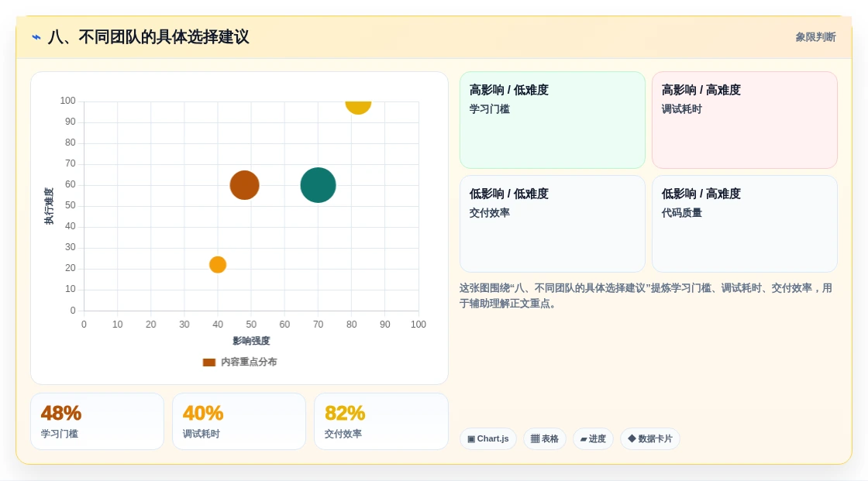Click the small orange bubble in the chart
868x481 pixels.
218,265
